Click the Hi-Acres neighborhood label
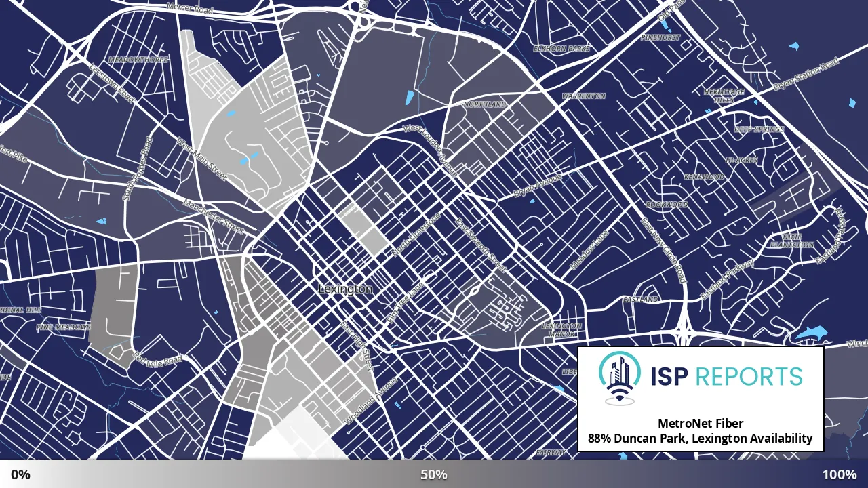868x488 pixels. 741,161
